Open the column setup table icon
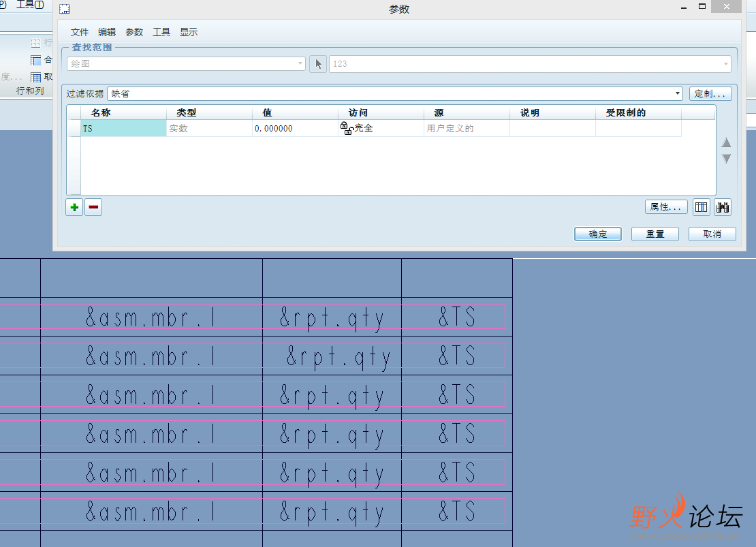 701,207
